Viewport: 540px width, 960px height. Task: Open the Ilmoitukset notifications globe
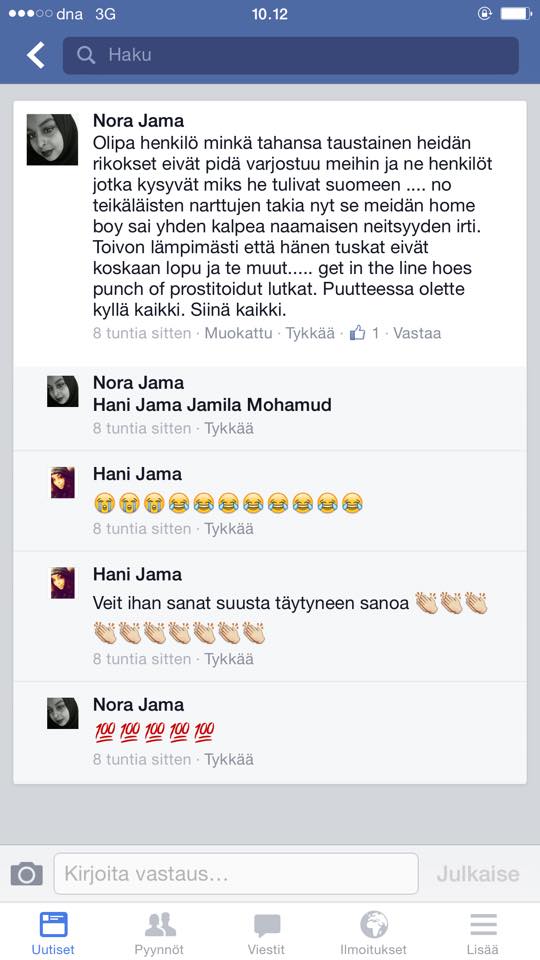[373, 934]
